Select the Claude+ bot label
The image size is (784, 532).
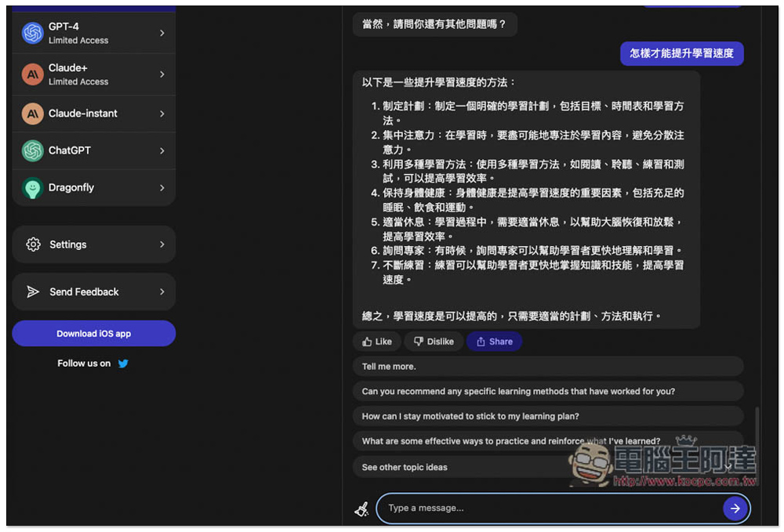[x=68, y=68]
